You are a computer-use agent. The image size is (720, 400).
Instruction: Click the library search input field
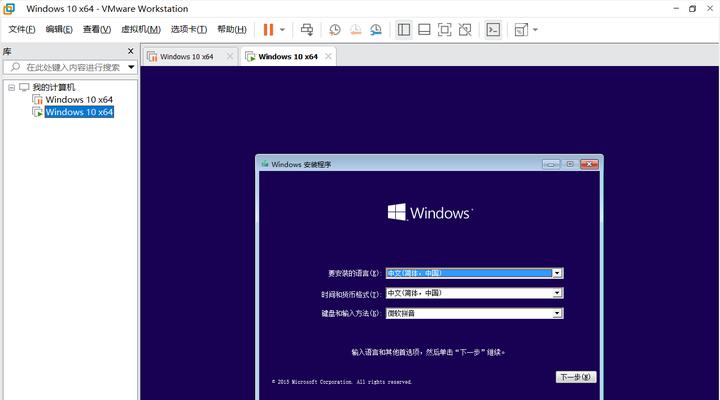[72, 67]
